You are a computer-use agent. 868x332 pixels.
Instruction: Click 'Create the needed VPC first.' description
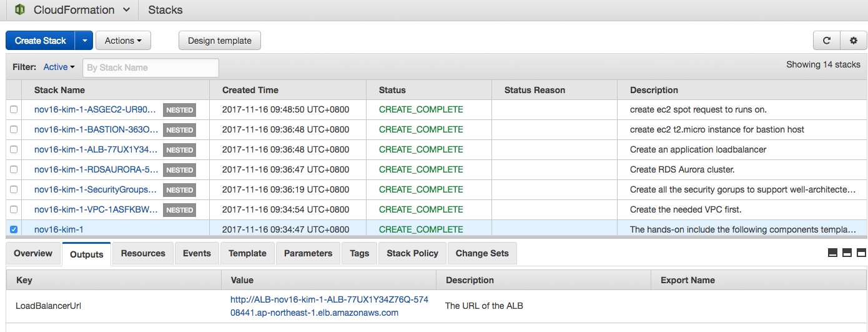tap(686, 209)
